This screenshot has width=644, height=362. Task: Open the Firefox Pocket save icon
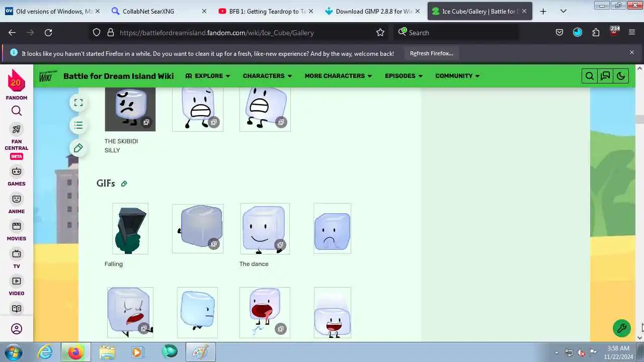pyautogui.click(x=559, y=33)
